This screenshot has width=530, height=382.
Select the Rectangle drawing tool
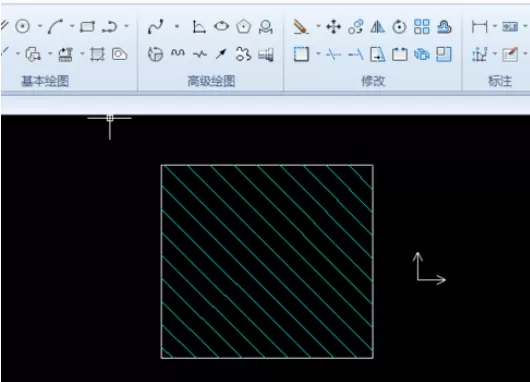pyautogui.click(x=87, y=26)
